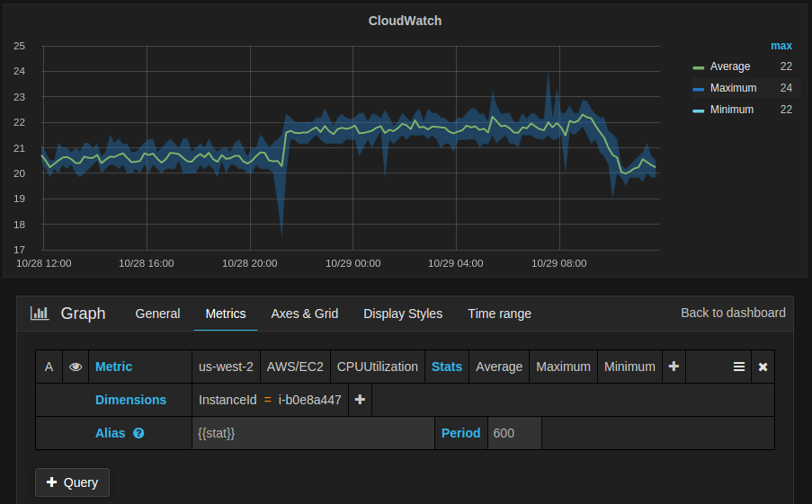Remove query A with the X icon

[x=763, y=367]
